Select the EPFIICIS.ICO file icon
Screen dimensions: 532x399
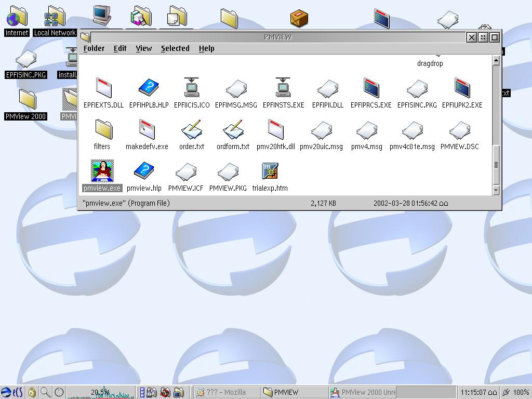(191, 88)
